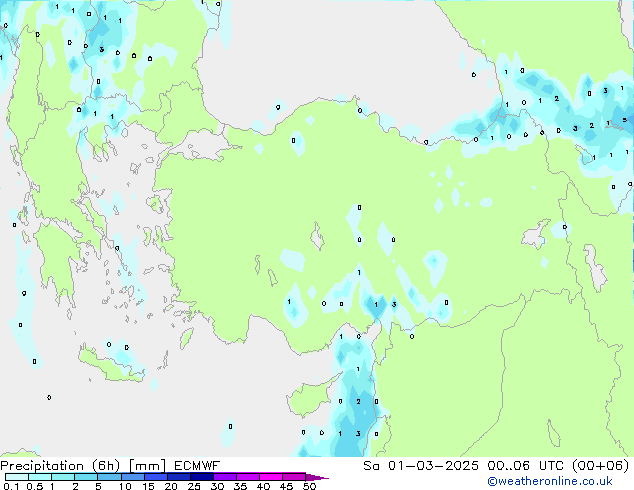Select the "[mm]" unit label
Viewport: 634px width, 490px height.
pyautogui.click(x=147, y=466)
